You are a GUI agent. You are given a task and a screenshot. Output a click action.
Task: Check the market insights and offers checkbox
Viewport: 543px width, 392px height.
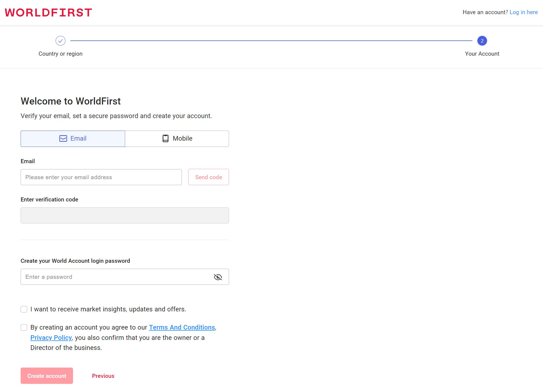click(24, 309)
